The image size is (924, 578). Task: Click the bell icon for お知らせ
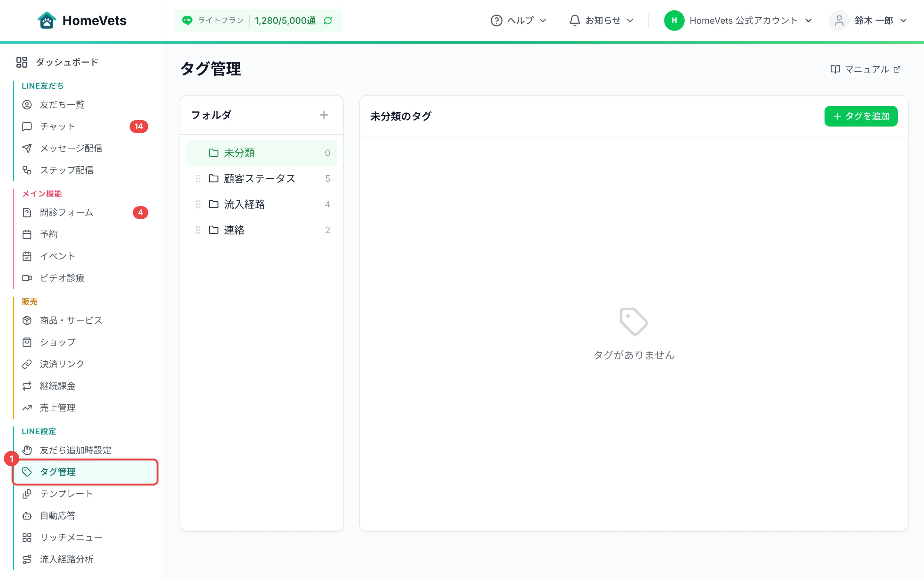[x=574, y=20]
